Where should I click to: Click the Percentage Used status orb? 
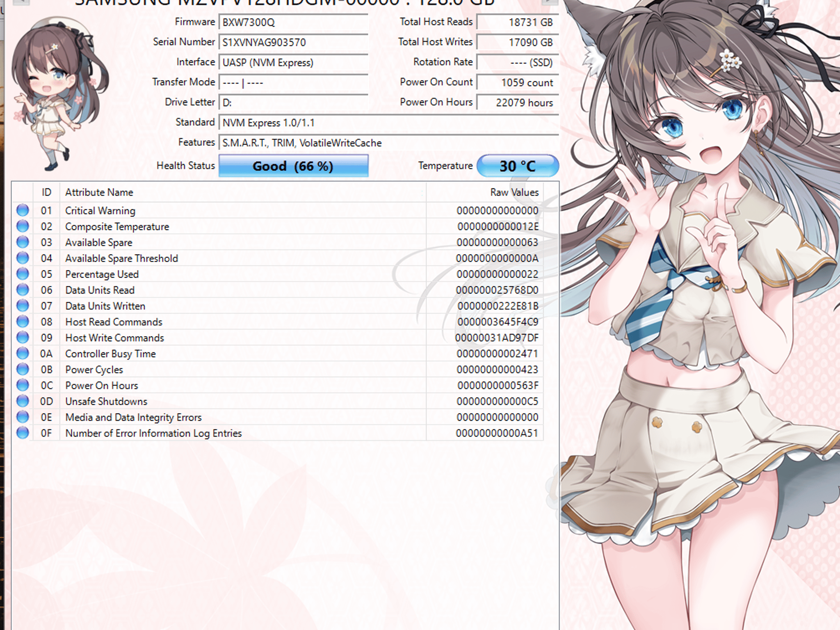(x=23, y=274)
